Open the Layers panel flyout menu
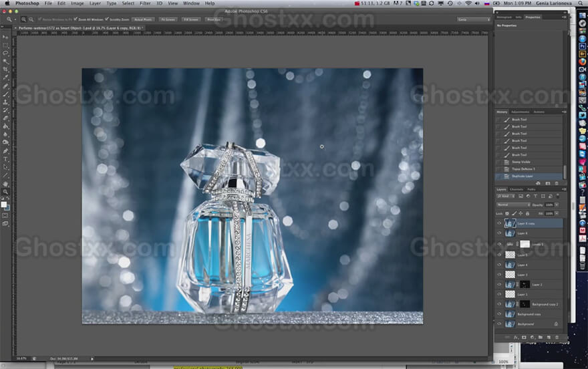This screenshot has width=588, height=369. pyautogui.click(x=564, y=189)
